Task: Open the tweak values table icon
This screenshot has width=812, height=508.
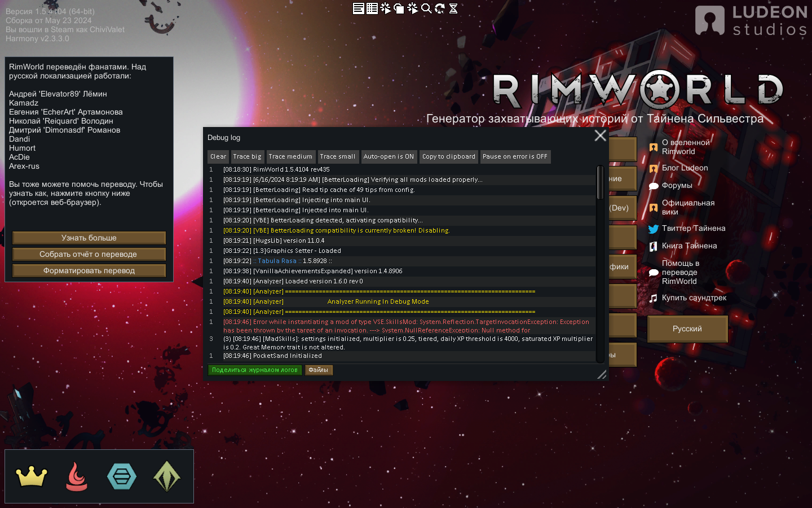Action: (x=372, y=8)
